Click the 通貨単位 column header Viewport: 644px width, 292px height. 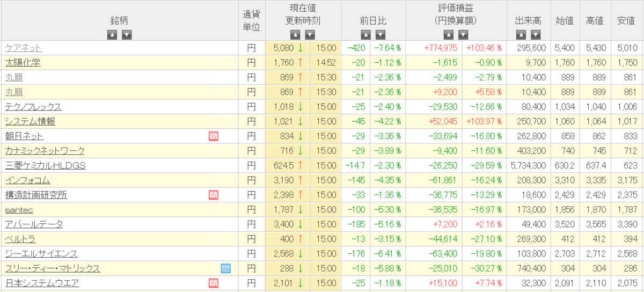pos(252,20)
